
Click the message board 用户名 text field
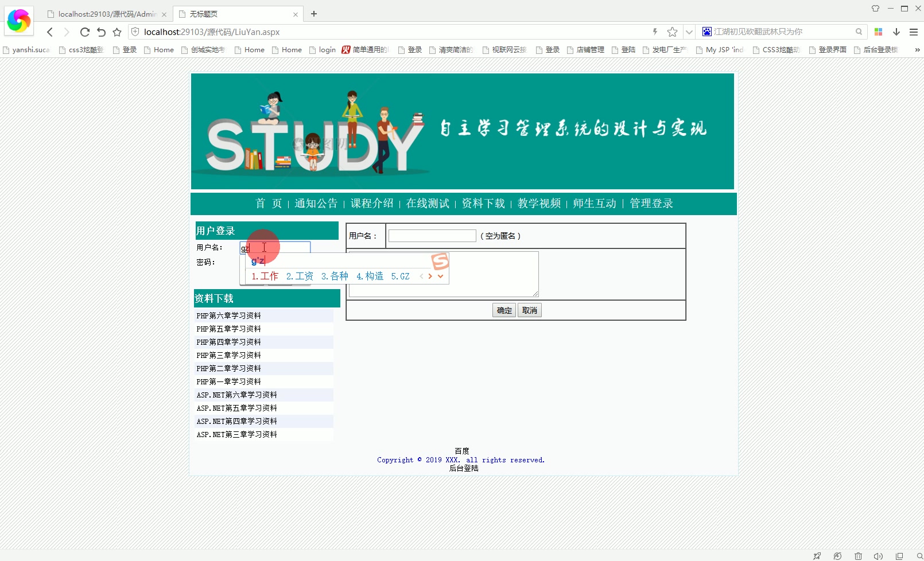(432, 236)
